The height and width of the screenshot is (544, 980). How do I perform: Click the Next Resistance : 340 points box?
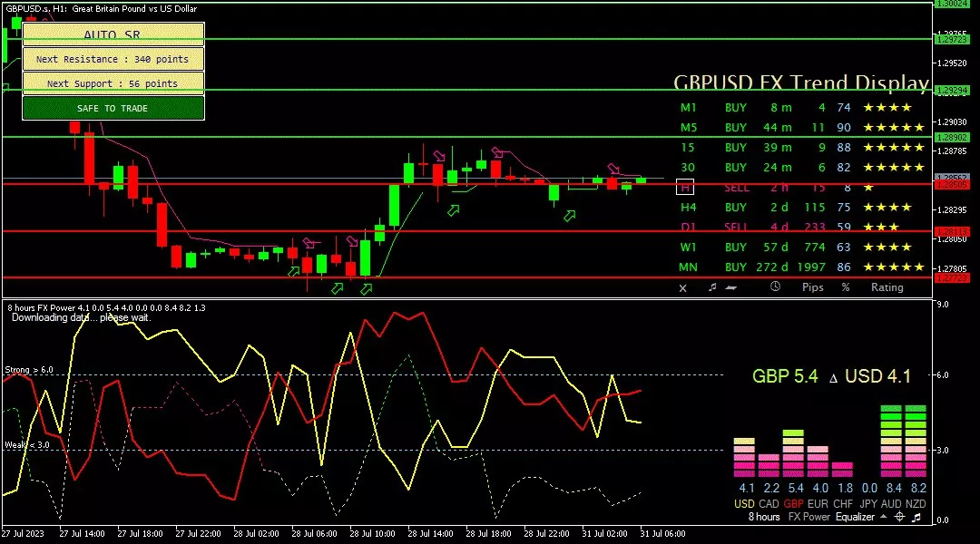113,59
